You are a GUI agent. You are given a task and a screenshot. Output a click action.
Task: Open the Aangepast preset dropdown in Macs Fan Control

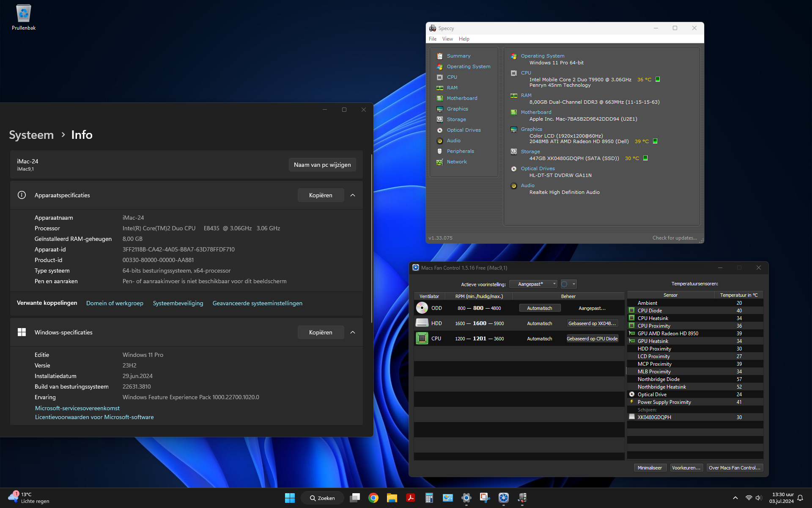[x=533, y=284]
